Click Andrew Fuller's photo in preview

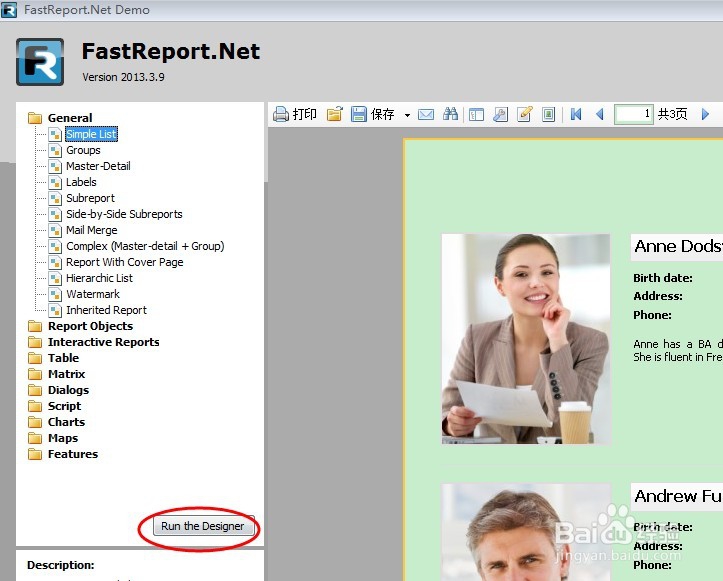526,532
